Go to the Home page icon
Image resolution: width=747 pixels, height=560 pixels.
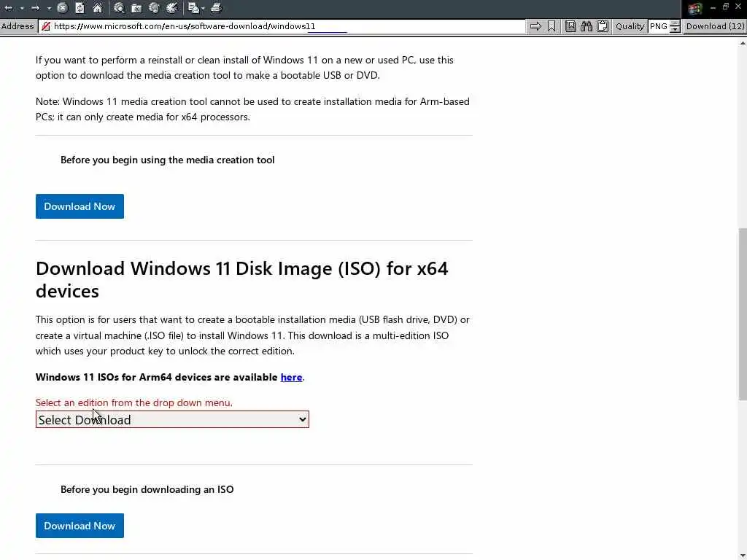[x=98, y=8]
